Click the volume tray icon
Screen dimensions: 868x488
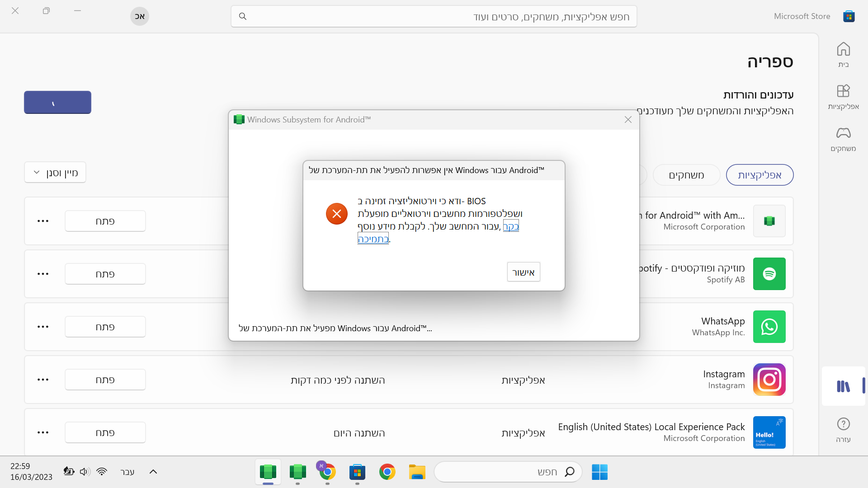pos(85,471)
